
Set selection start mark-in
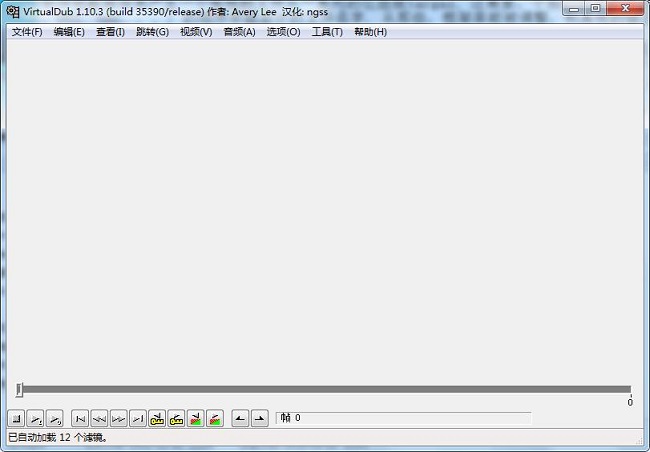[240, 419]
